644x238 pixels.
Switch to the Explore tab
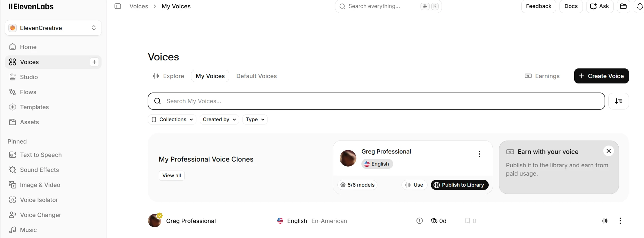coord(168,76)
